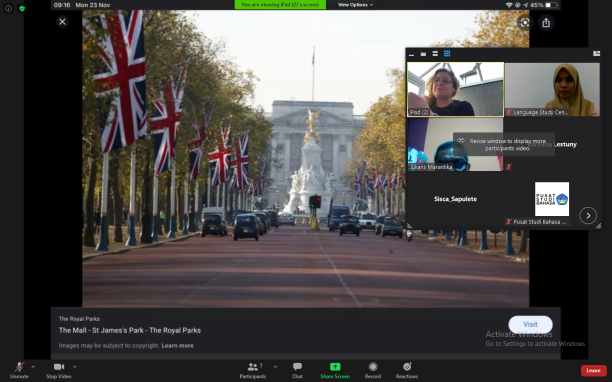Select the gallery grid view icon
This screenshot has width=612, height=382.
447,53
